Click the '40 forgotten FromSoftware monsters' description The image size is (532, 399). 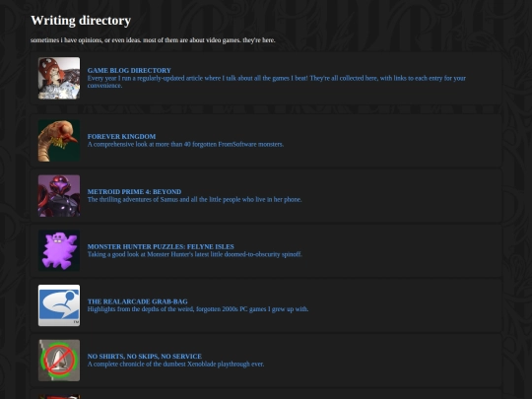tap(185, 144)
